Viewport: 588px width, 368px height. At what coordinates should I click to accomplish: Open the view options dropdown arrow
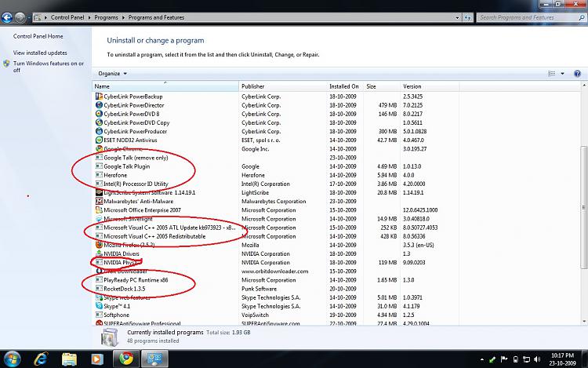[562, 74]
